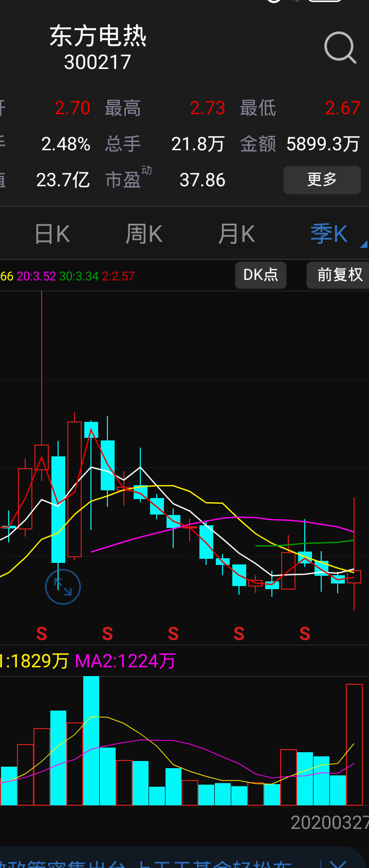
Task: Open the search magnifier icon
Action: click(x=340, y=48)
